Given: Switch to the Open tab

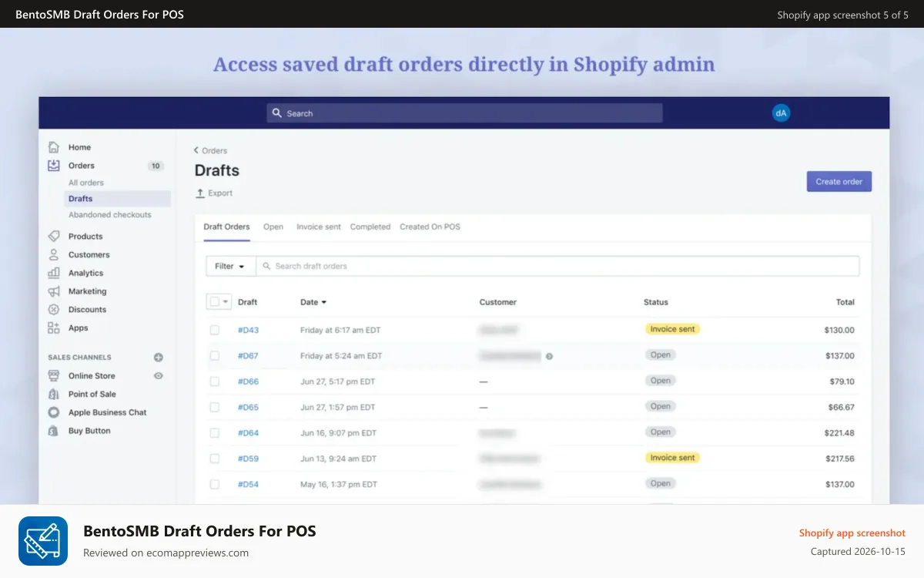Looking at the screenshot, I should click(273, 227).
